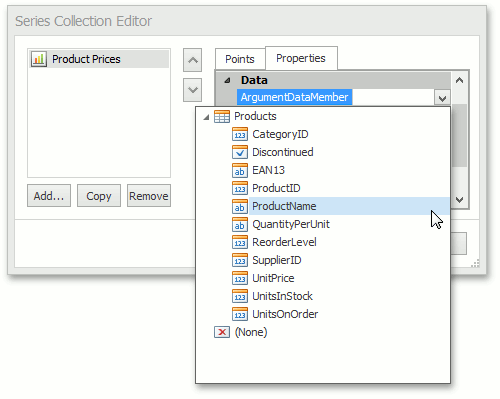The image size is (500, 399).
Task: Choose Discontinued field
Action: (283, 152)
